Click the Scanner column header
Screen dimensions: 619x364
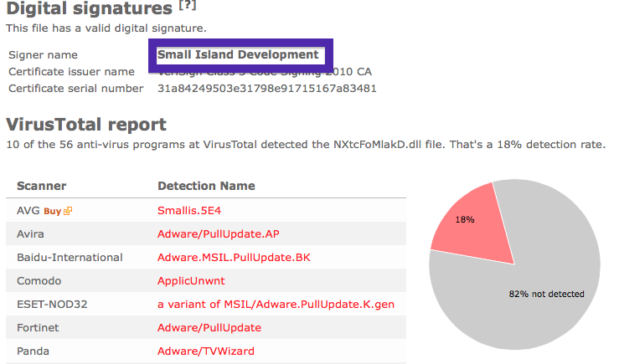[x=41, y=186]
